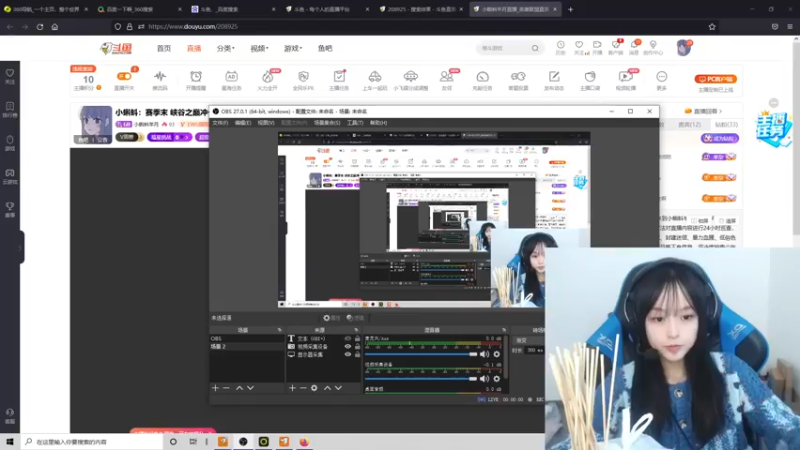Open OBS 视图(V) menu

pos(266,123)
